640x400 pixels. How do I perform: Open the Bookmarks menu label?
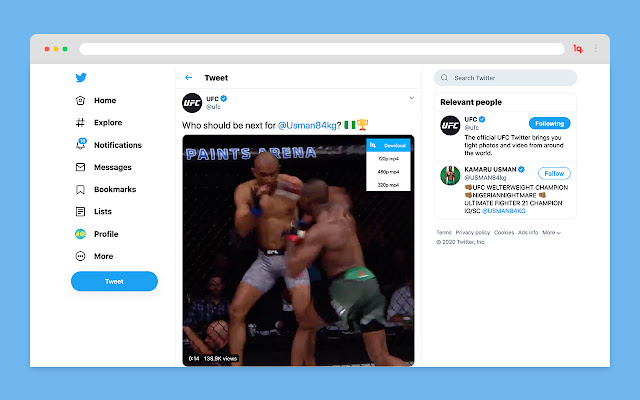(x=115, y=189)
